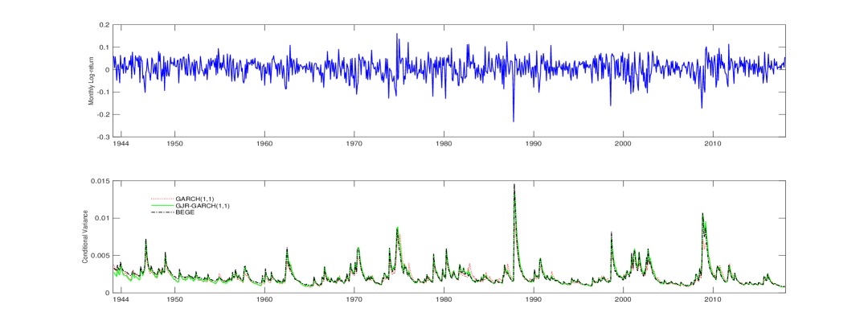Click the -0.2 tick on the log-return axis
The height and width of the screenshot is (329, 868).
pos(104,115)
